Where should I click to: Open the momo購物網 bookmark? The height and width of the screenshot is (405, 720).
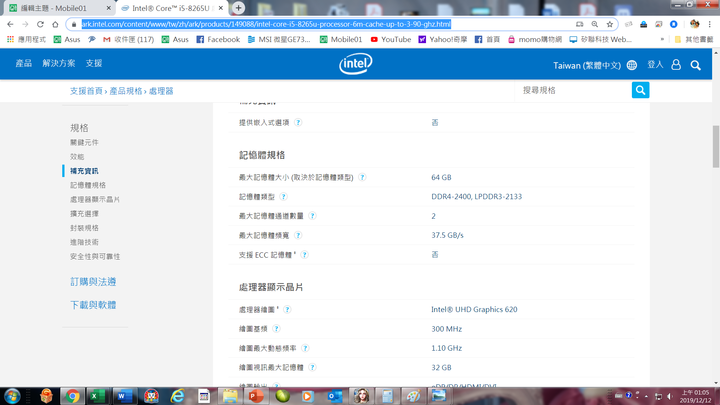click(534, 39)
